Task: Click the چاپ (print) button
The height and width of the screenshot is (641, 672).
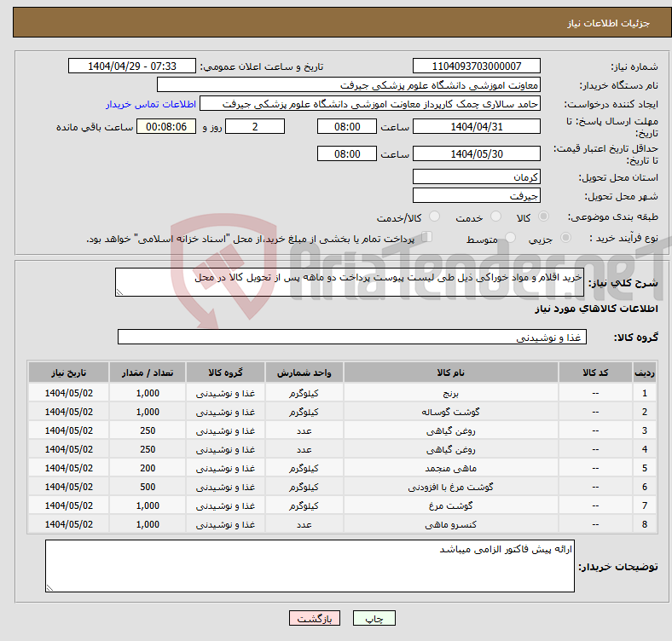Action: 374,618
